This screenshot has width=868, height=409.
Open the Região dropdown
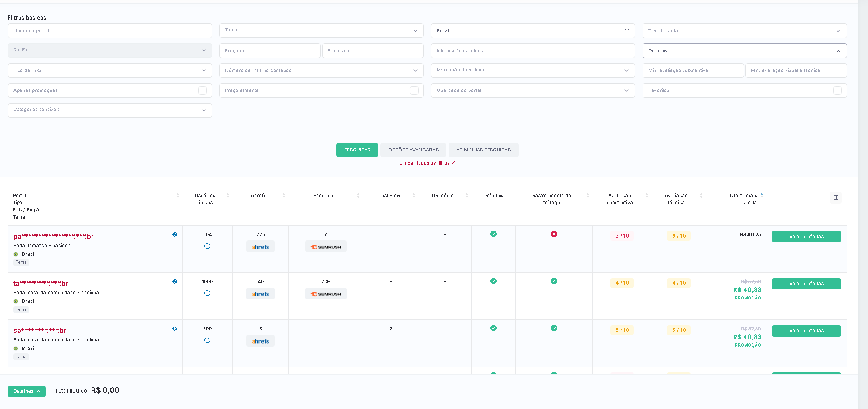coord(110,50)
